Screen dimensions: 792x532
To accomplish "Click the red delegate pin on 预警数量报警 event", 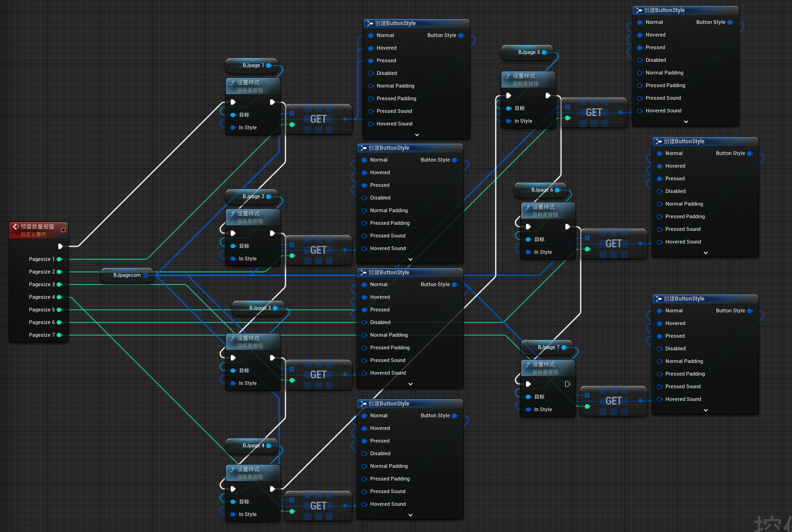I will pos(63,230).
